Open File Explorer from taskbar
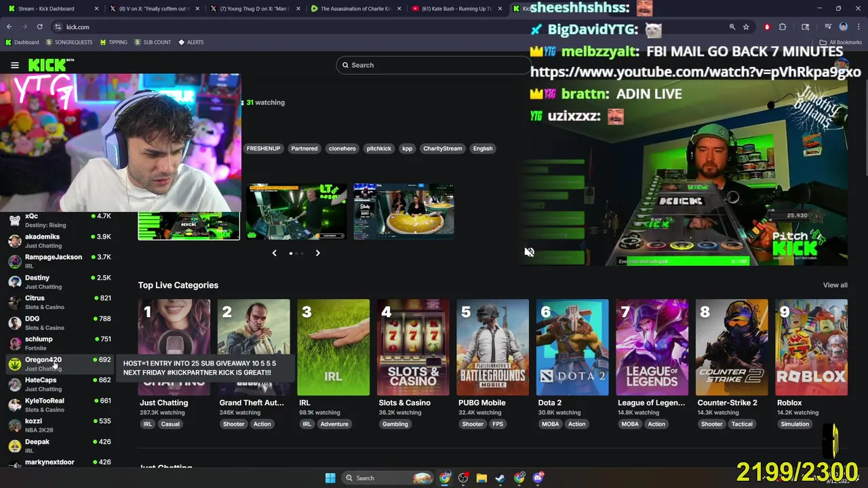 tap(481, 478)
